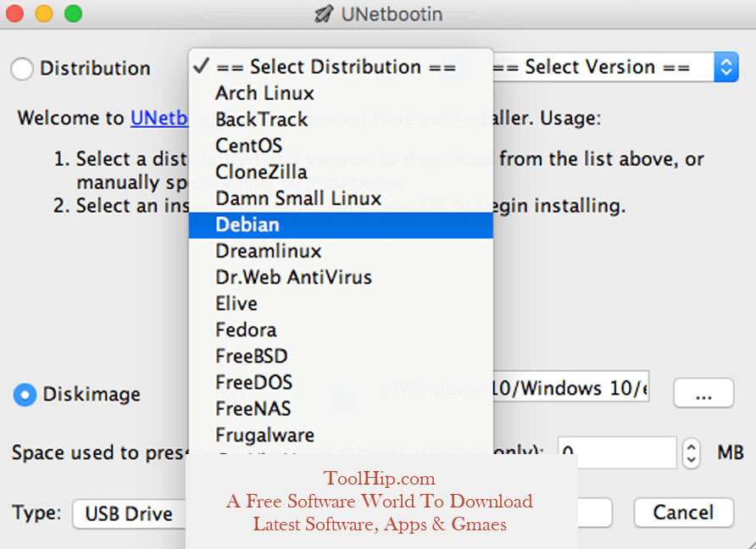
Task: Select the Diskimage radio button
Action: (25, 395)
